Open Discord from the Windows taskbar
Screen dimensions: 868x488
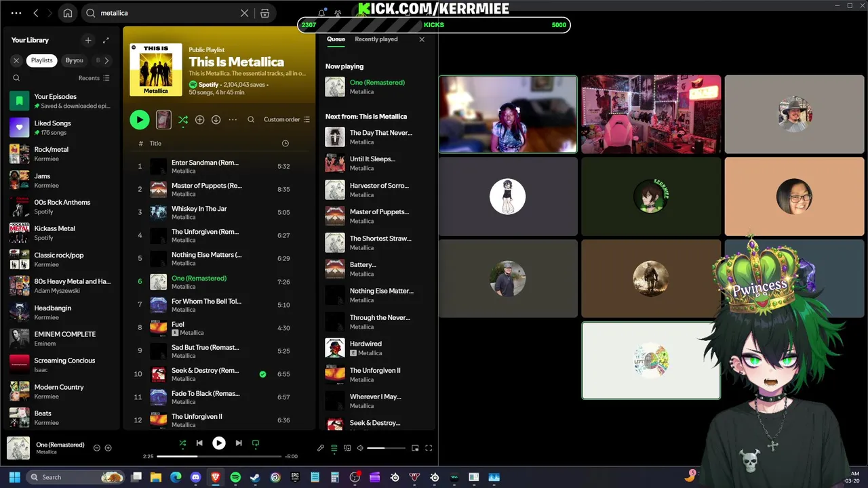click(x=196, y=477)
